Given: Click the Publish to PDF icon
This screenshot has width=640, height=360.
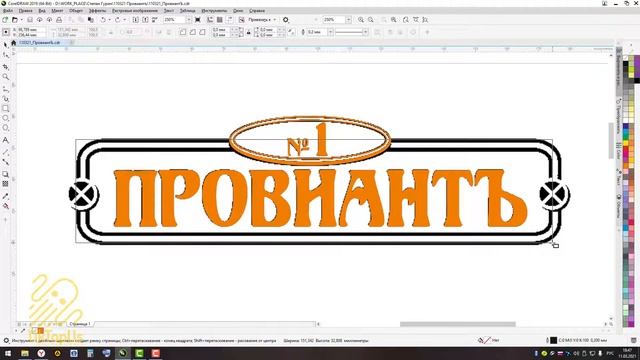Looking at the screenshot, I should [x=155, y=20].
